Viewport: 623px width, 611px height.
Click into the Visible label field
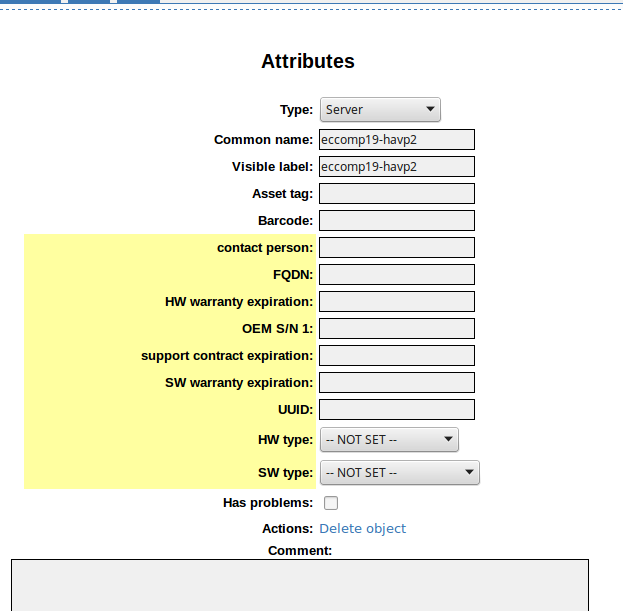pyautogui.click(x=396, y=167)
